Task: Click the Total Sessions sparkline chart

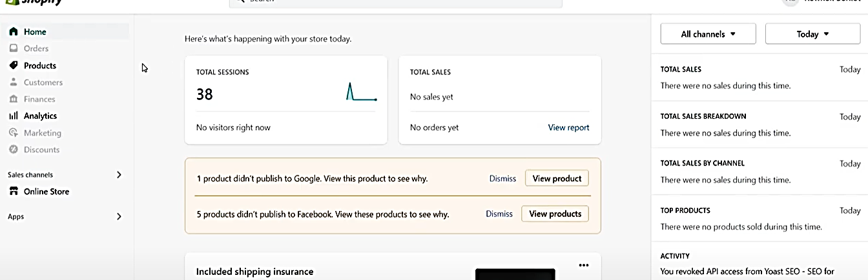Action: click(361, 92)
